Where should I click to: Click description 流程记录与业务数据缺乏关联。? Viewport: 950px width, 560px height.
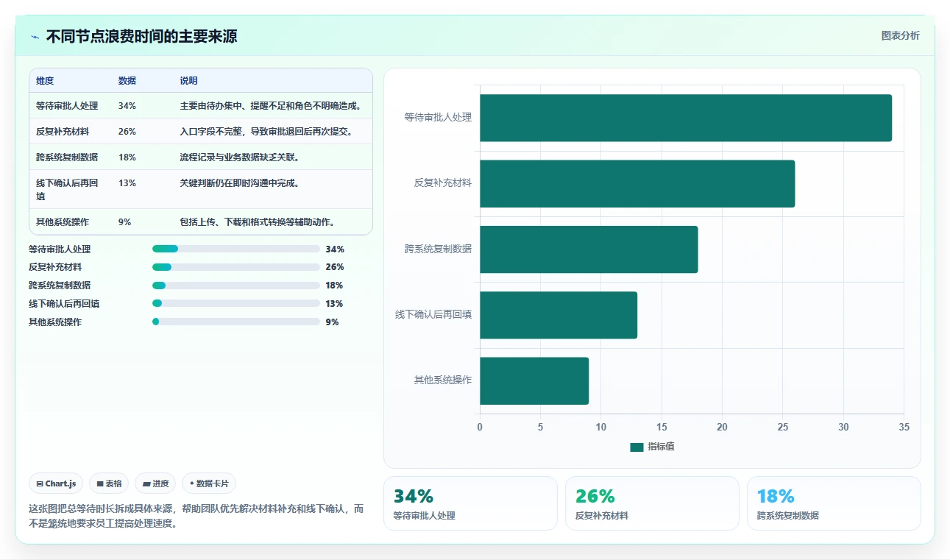click(x=240, y=157)
